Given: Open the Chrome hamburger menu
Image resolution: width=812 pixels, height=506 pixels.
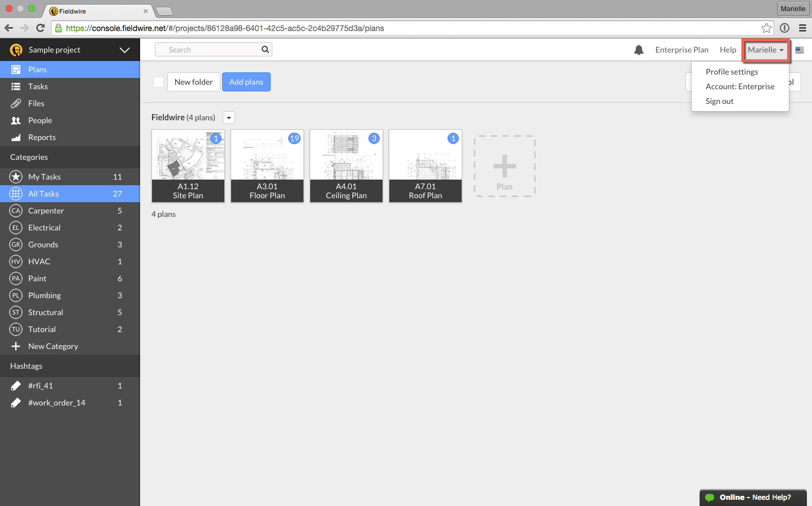Looking at the screenshot, I should coord(802,28).
